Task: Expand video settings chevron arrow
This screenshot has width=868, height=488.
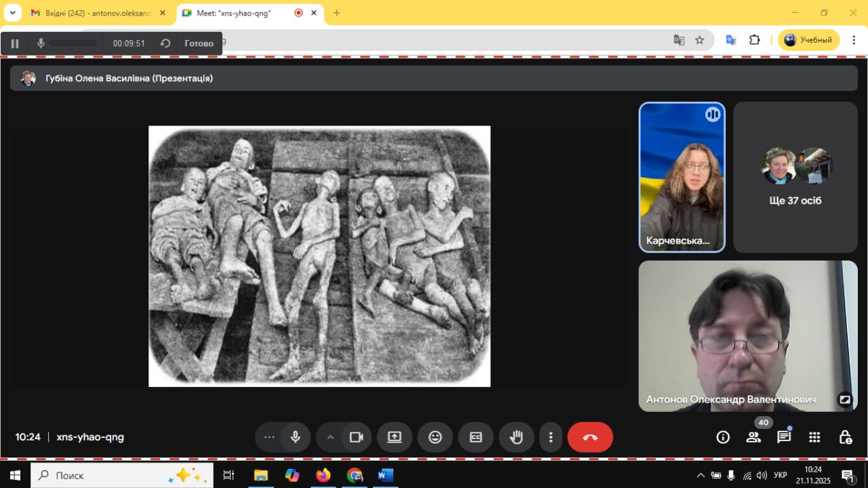Action: [x=331, y=437]
